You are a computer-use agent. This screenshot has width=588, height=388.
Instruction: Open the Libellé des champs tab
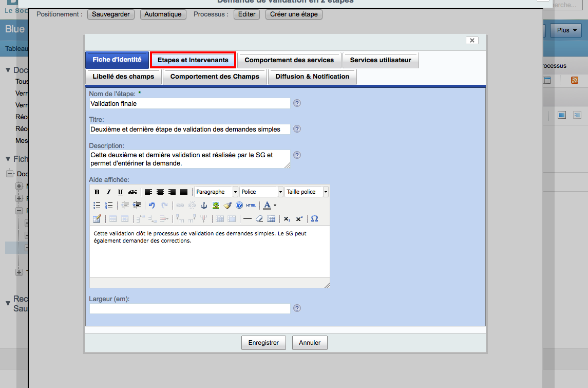click(x=123, y=77)
